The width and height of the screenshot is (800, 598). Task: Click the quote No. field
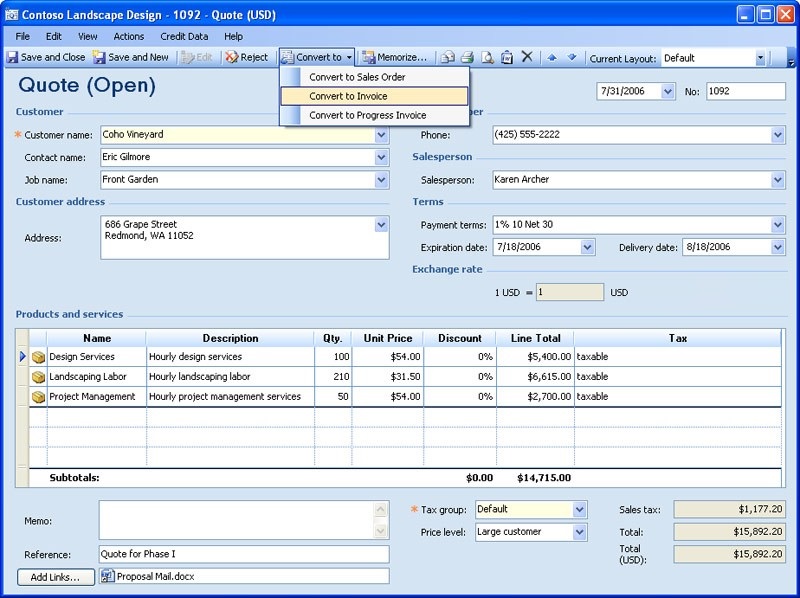pyautogui.click(x=745, y=91)
